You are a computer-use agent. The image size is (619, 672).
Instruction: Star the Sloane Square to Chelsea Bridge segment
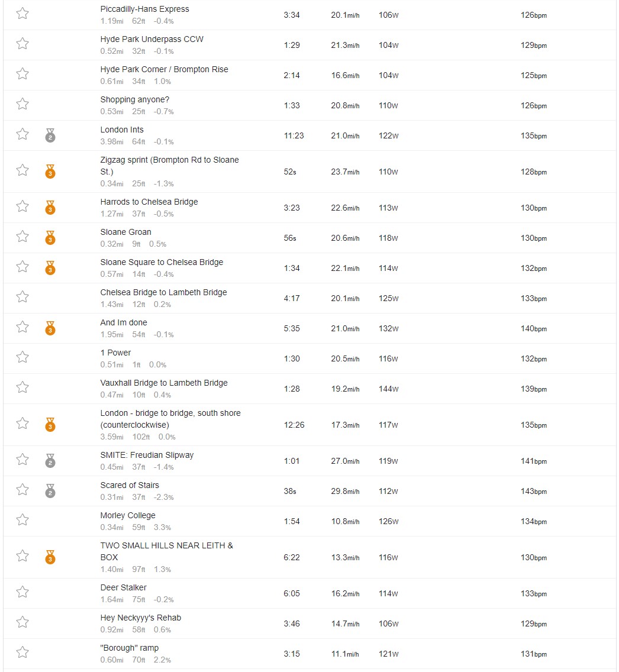click(22, 267)
